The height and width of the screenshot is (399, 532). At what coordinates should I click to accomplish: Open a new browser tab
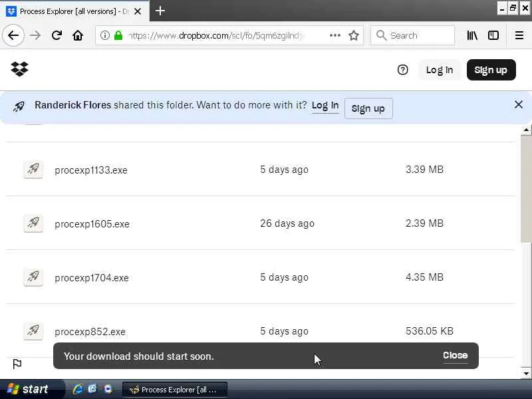point(160,11)
